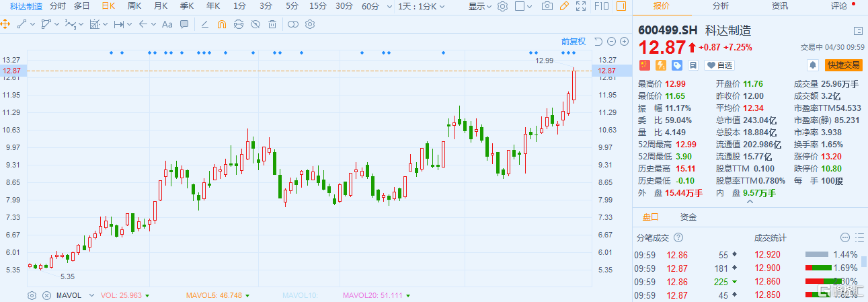This screenshot has width=868, height=302.
Task: Expand the MAVOL5 value dropdown
Action: coord(247,296)
